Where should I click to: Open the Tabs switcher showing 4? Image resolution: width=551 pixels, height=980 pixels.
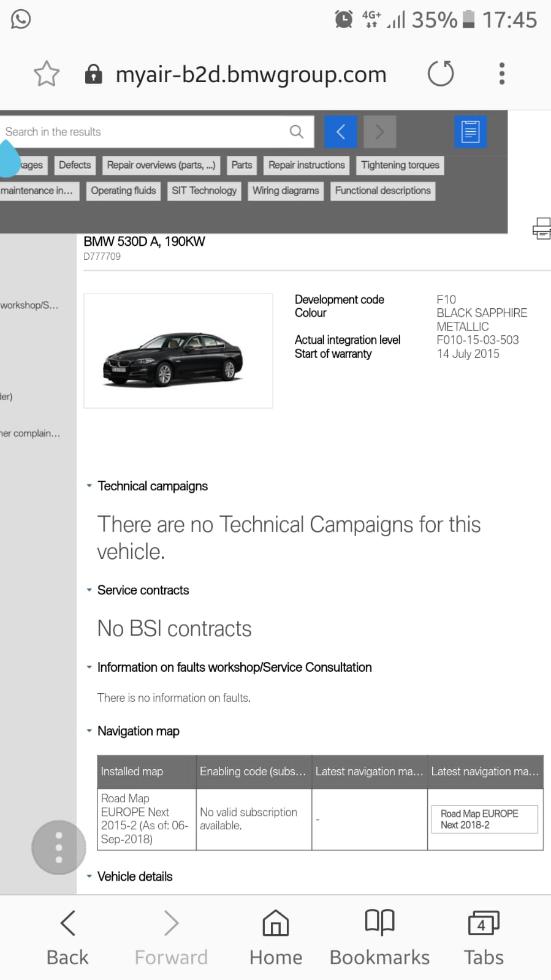pyautogui.click(x=484, y=938)
